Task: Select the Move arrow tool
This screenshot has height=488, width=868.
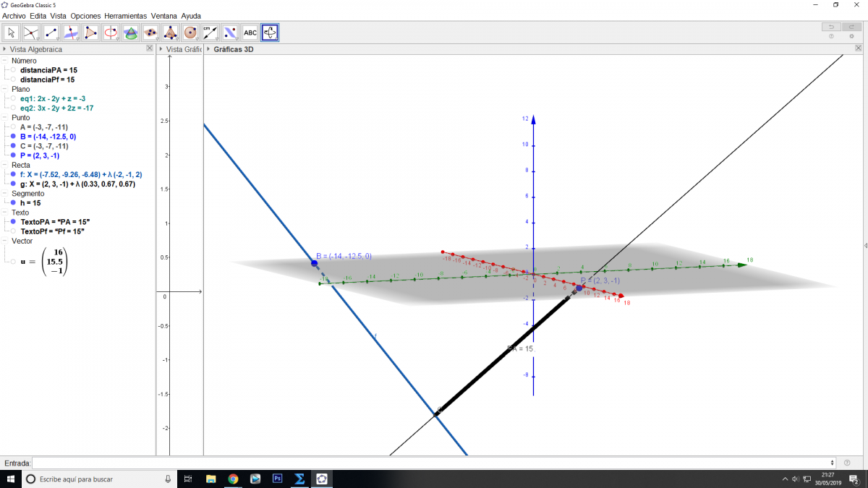Action: pyautogui.click(x=12, y=33)
